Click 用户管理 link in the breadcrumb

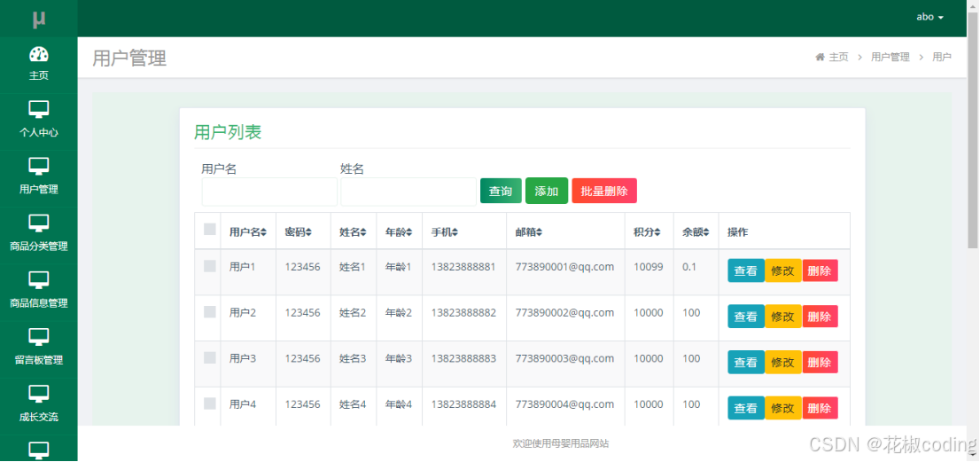(890, 57)
